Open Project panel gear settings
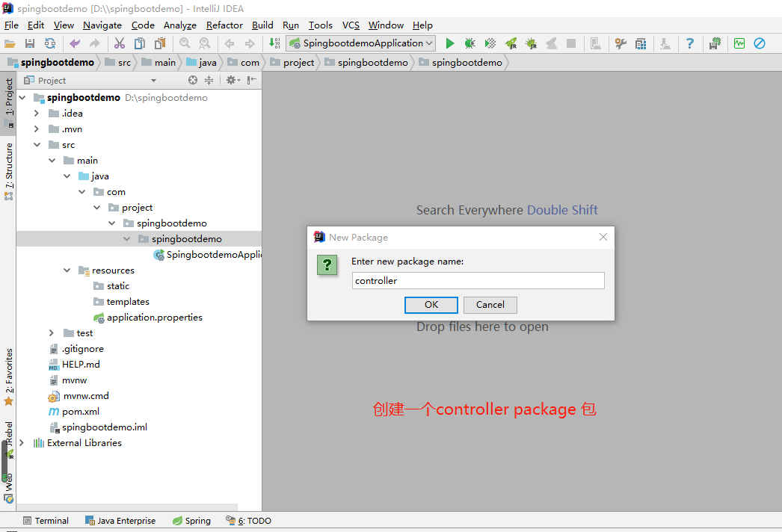 [233, 80]
